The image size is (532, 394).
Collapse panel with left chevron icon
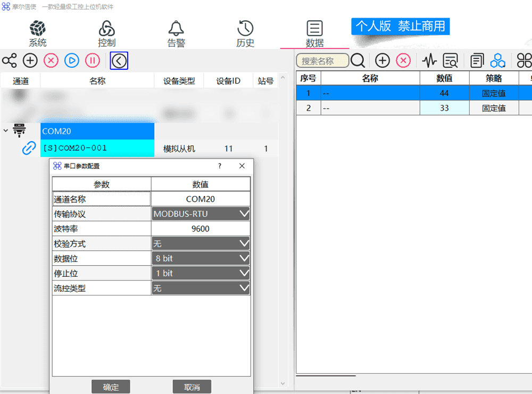pos(119,61)
